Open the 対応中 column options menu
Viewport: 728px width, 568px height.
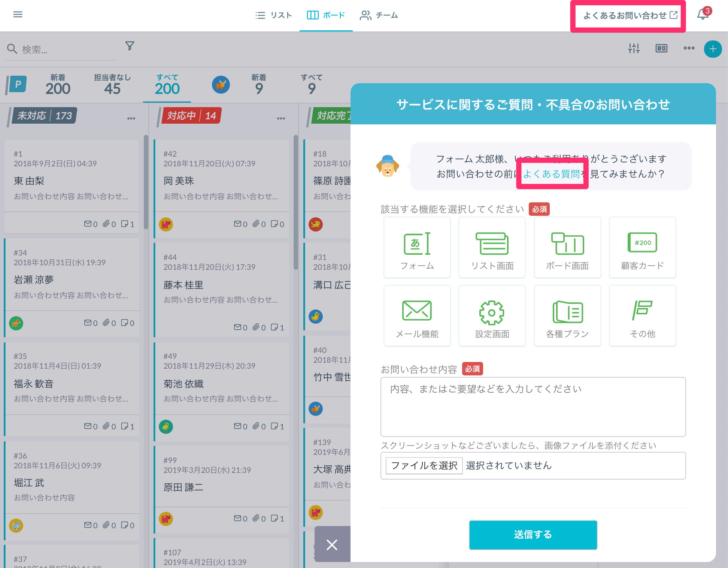[x=281, y=118]
